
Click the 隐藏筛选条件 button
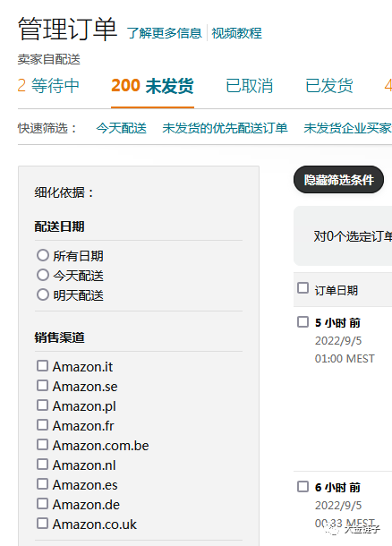[338, 180]
